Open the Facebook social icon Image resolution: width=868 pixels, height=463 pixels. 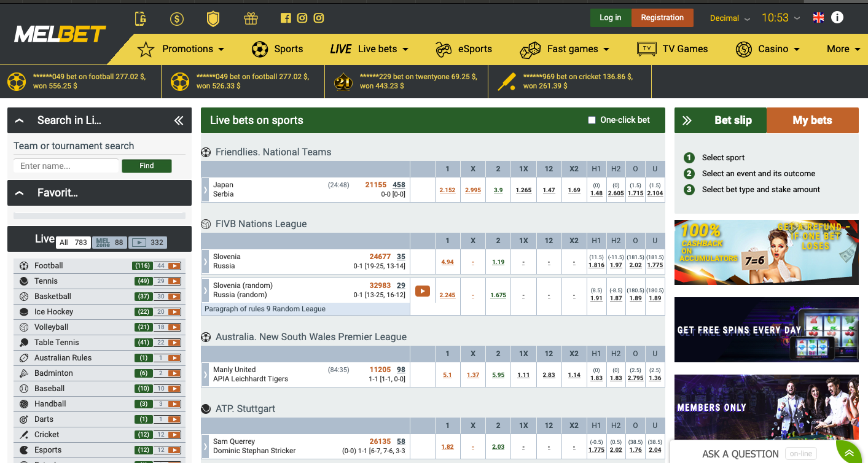pos(286,18)
